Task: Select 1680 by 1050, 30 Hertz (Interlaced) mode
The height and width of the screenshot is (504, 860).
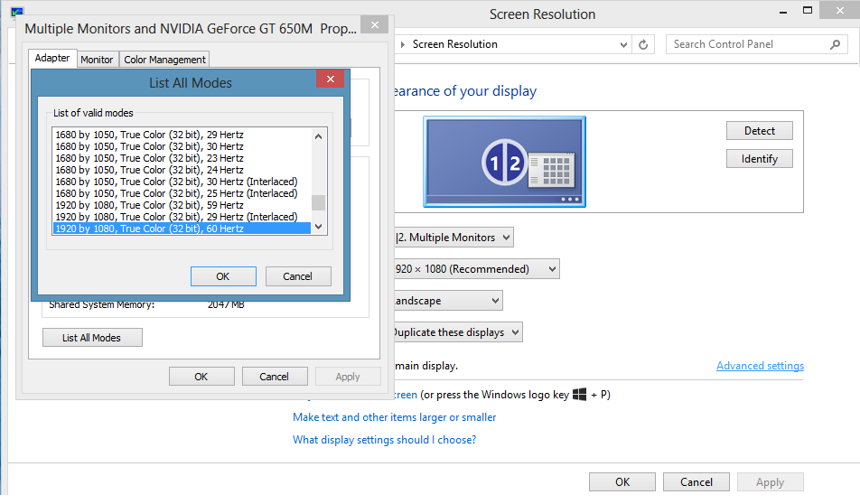Action: 182,182
